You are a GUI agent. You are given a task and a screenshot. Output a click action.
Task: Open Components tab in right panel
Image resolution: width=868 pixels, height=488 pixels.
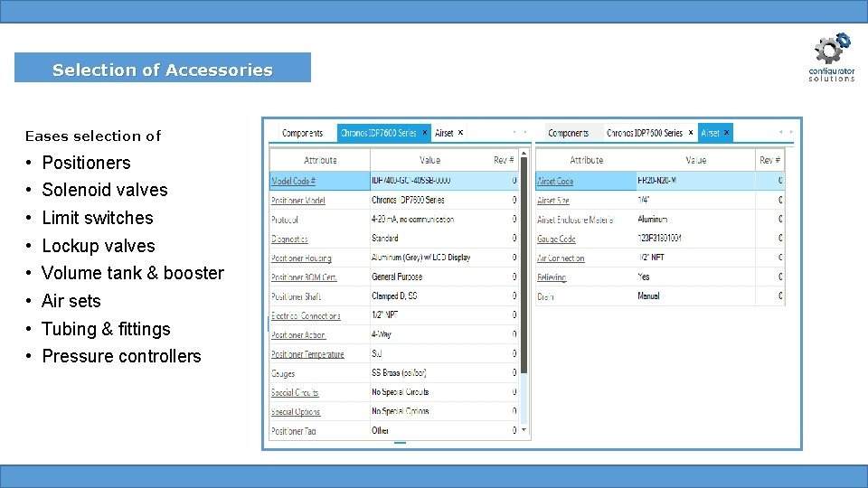point(568,133)
